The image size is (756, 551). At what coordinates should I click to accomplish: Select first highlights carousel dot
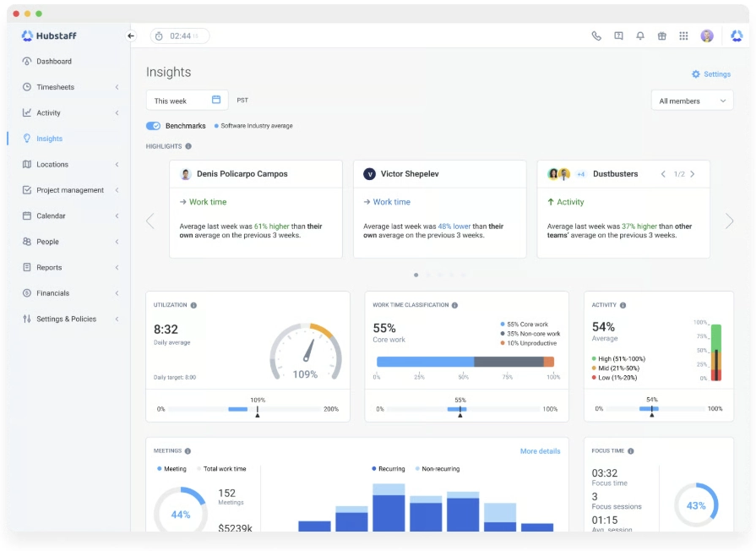click(x=416, y=275)
